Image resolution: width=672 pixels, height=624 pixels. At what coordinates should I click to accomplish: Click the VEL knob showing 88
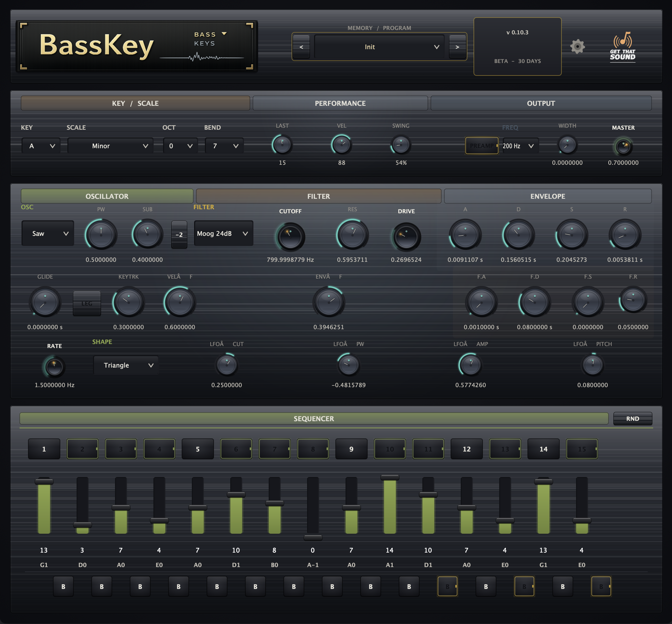click(x=342, y=145)
